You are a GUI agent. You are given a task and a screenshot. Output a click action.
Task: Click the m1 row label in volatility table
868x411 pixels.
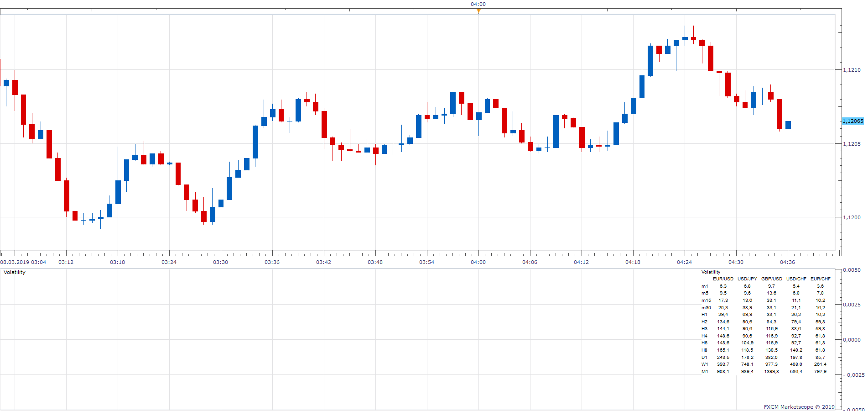pyautogui.click(x=705, y=286)
